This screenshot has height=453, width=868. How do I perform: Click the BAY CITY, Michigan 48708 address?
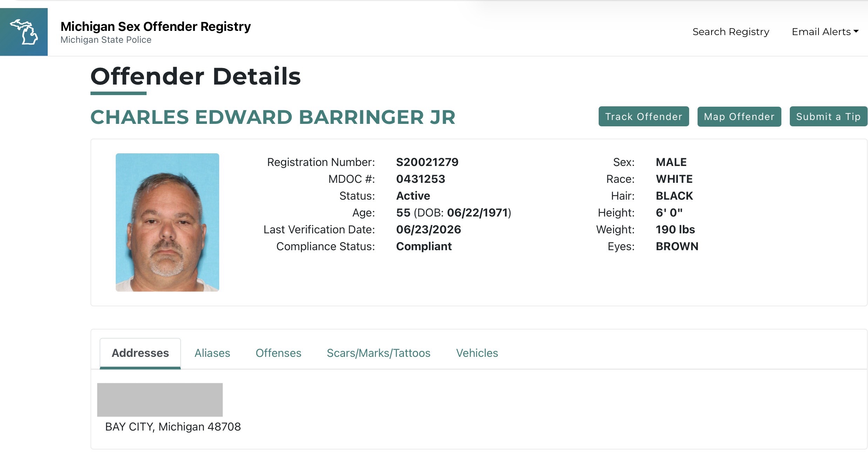[x=173, y=427]
